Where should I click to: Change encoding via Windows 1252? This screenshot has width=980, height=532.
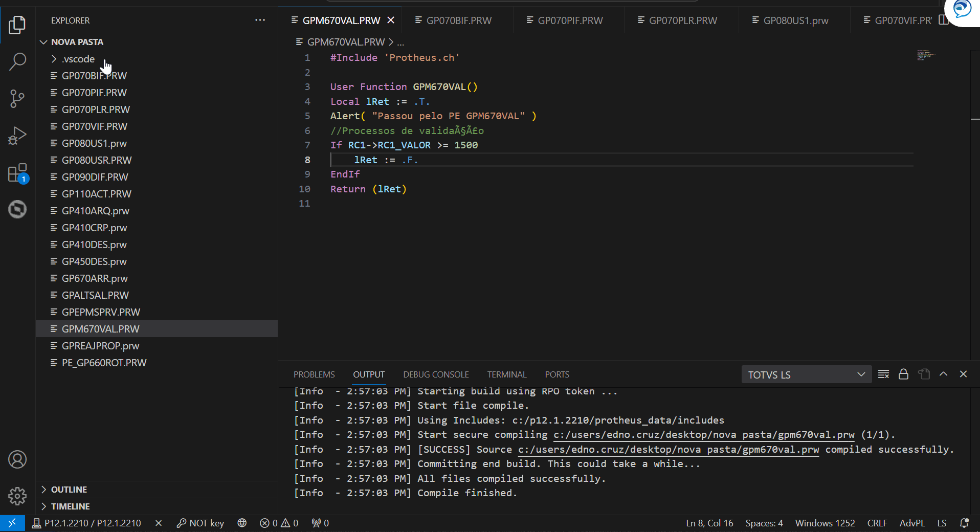(825, 523)
